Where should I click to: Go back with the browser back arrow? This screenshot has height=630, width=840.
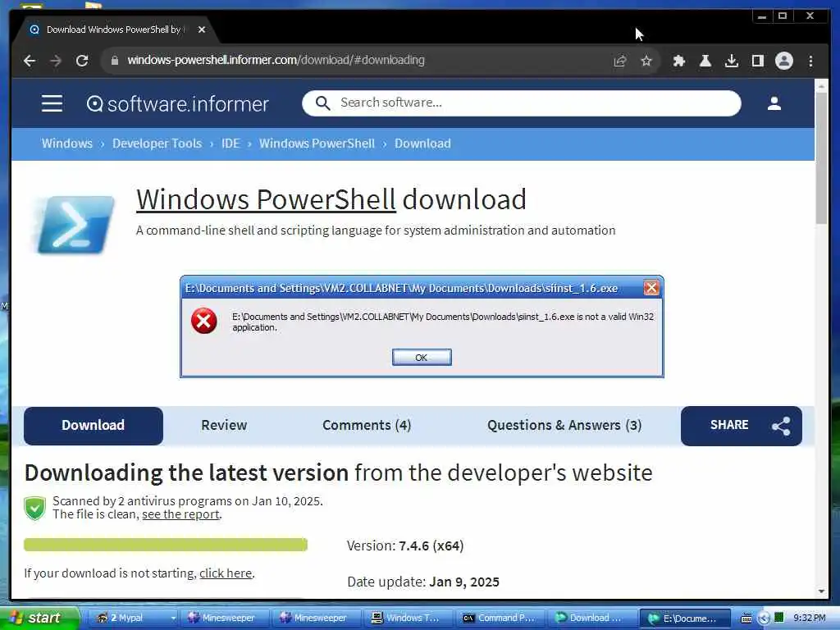click(x=30, y=61)
